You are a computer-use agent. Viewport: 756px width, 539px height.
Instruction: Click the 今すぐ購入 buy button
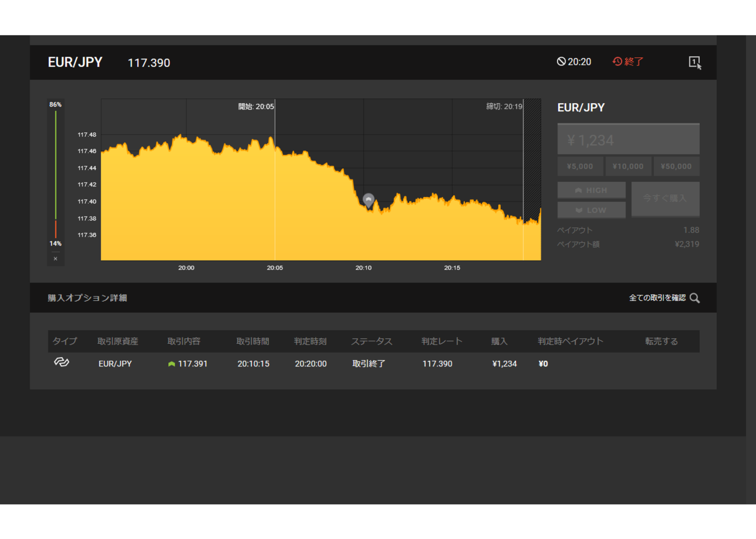(x=665, y=198)
